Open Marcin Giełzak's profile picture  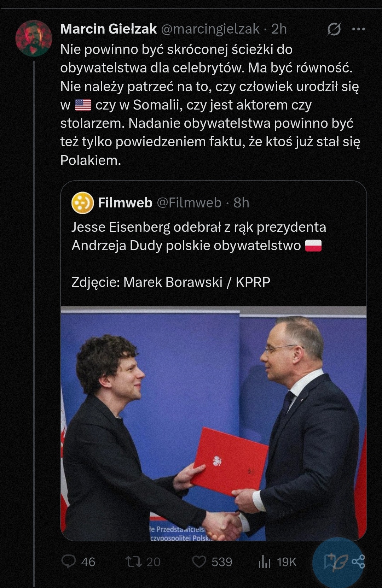pos(34,38)
